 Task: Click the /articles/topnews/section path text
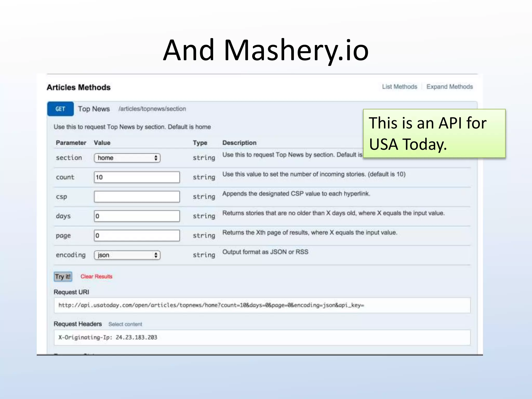point(152,109)
